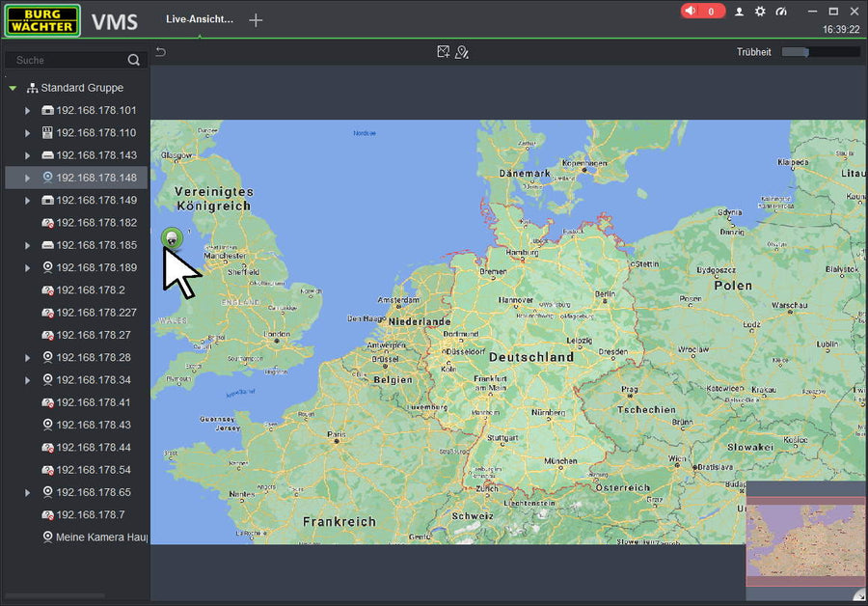The width and height of the screenshot is (868, 606).
Task: Collapse the Standard Gruppe tree node
Action: pyautogui.click(x=14, y=88)
